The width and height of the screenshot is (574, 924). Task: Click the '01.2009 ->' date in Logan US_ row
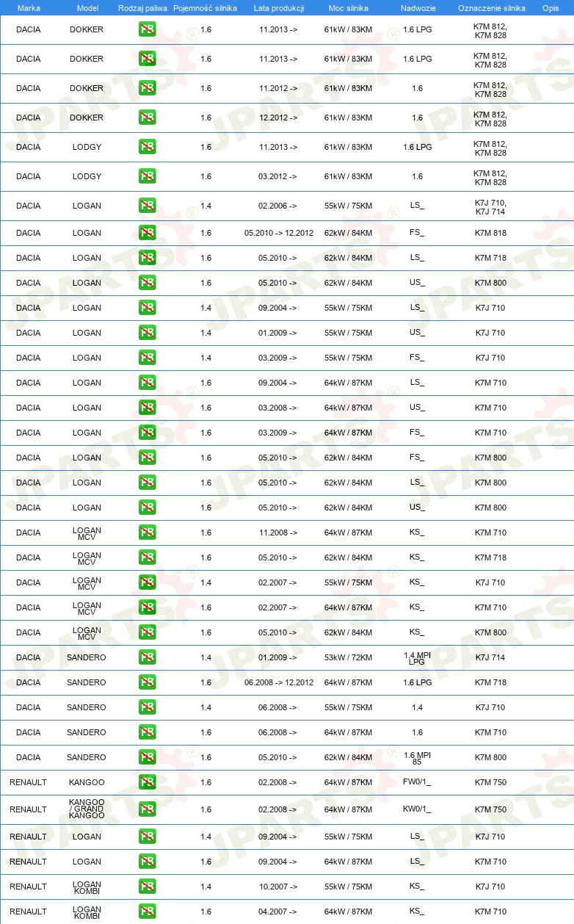(277, 333)
